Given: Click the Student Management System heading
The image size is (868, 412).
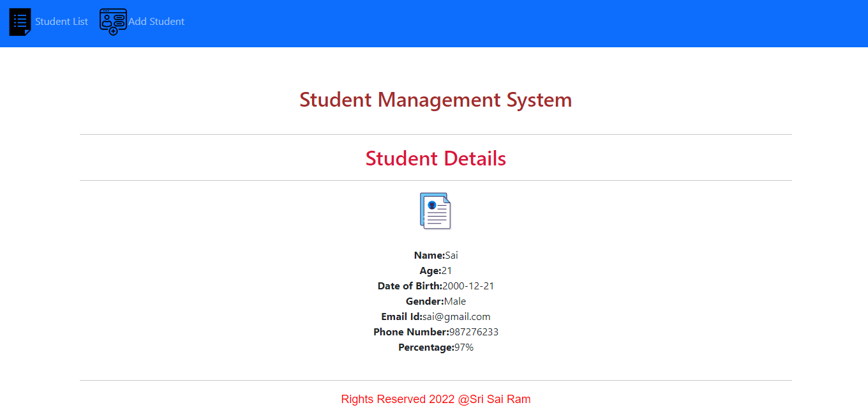Looking at the screenshot, I should 436,100.
